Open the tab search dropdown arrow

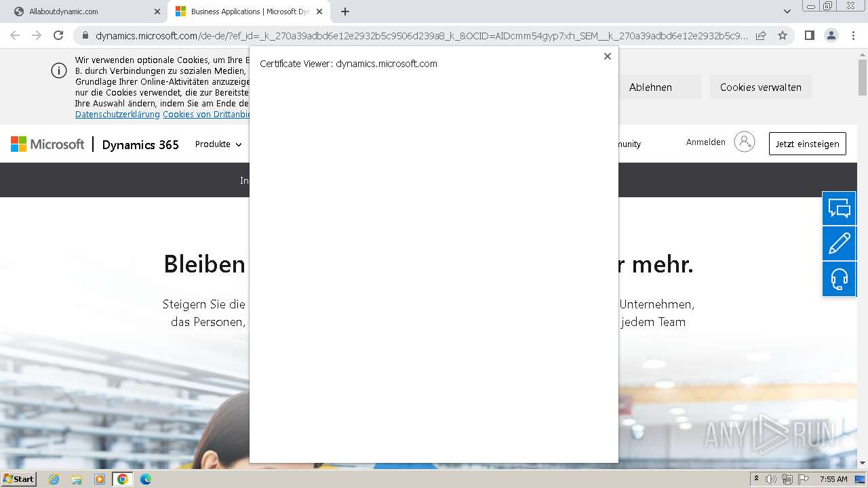[x=787, y=12]
